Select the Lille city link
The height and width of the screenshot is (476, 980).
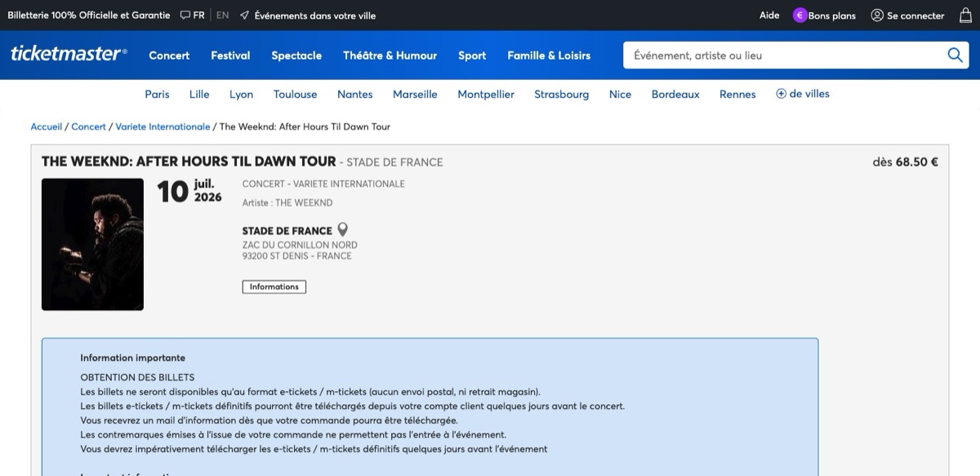tap(199, 94)
